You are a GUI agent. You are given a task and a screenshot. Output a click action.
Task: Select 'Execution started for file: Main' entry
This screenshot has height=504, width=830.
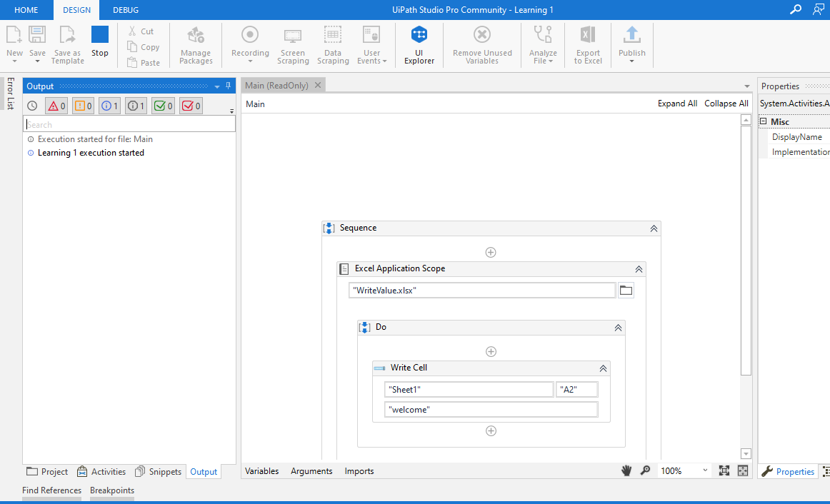(x=95, y=139)
